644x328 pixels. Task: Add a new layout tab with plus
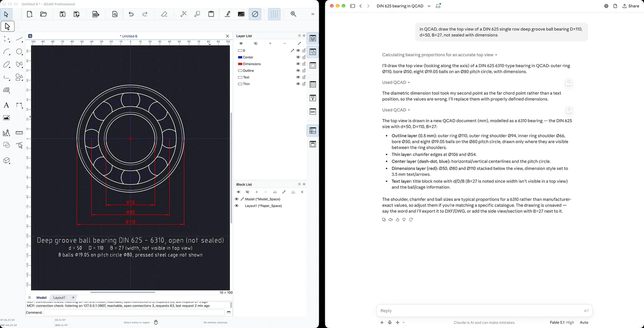tap(73, 298)
